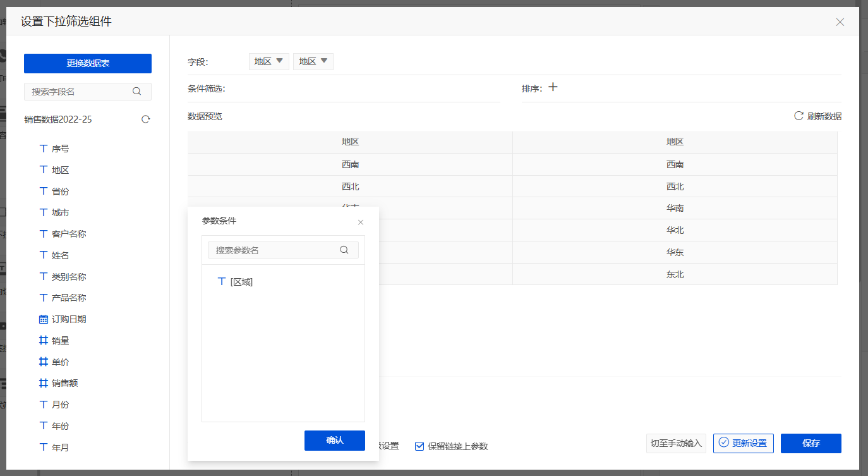Image resolution: width=868 pixels, height=476 pixels.
Task: Focus the 搜索参数名 input field
Action: [275, 250]
